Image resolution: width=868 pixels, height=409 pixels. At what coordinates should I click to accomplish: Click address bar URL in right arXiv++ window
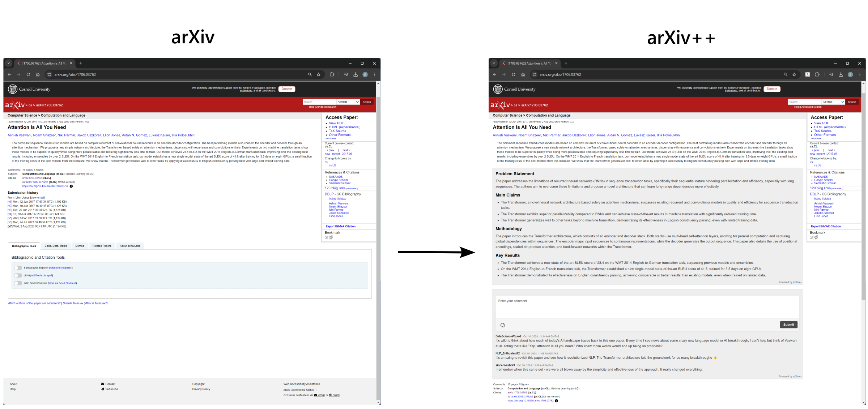[560, 74]
